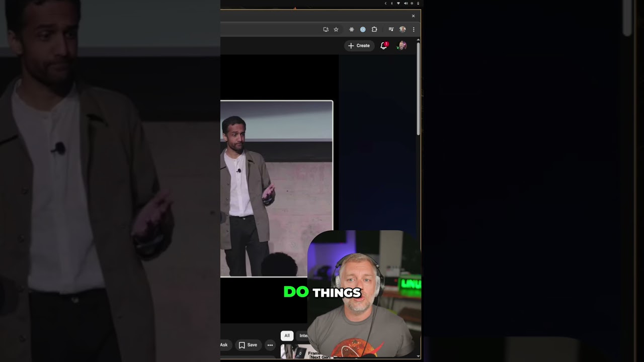Click the scrollbar down arrow at bottom

coord(418,356)
